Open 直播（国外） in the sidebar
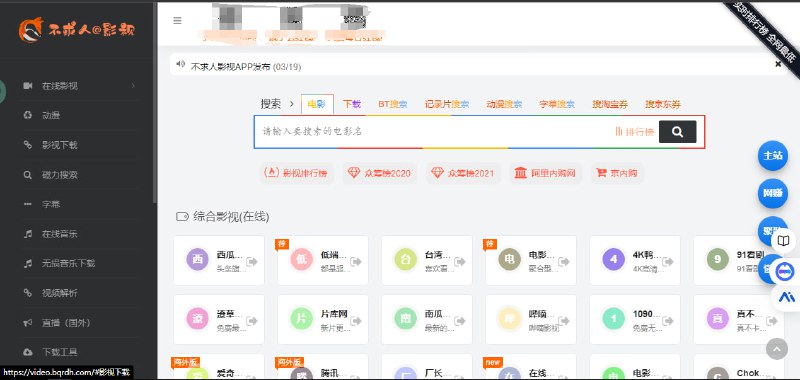This screenshot has width=800, height=380. [x=65, y=322]
